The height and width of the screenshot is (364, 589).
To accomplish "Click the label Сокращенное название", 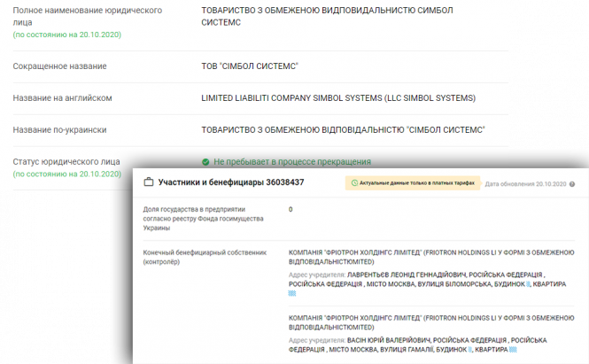I will 59,66.
